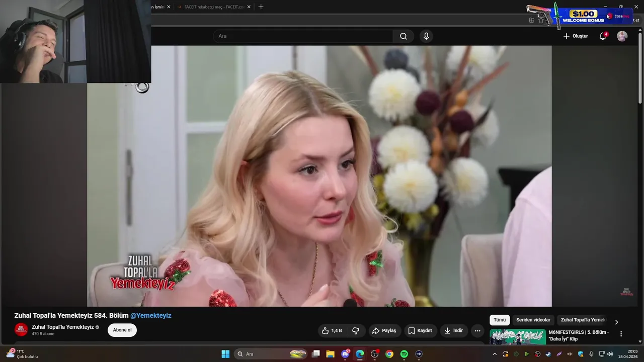This screenshot has width=644, height=362.
Task: Open M6NIFESTGIRLS 5. Bölüm video title
Action: click(x=579, y=335)
